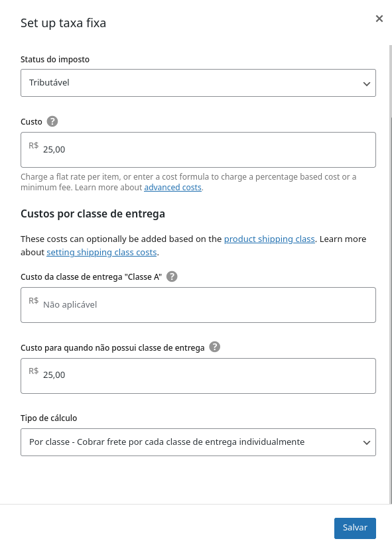This screenshot has height=545, width=392.
Task: Open help tooltip for no shipping class cost
Action: pos(215,347)
